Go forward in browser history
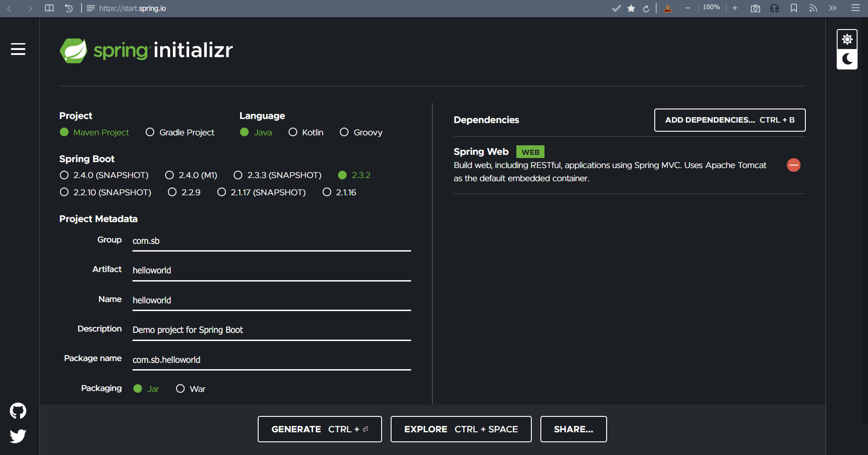Viewport: 868px width, 455px height. pyautogui.click(x=30, y=8)
